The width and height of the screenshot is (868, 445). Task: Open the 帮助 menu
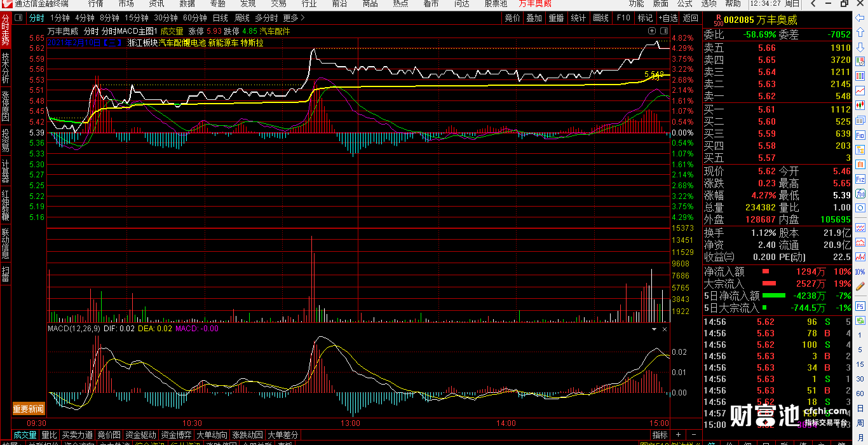click(x=733, y=3)
